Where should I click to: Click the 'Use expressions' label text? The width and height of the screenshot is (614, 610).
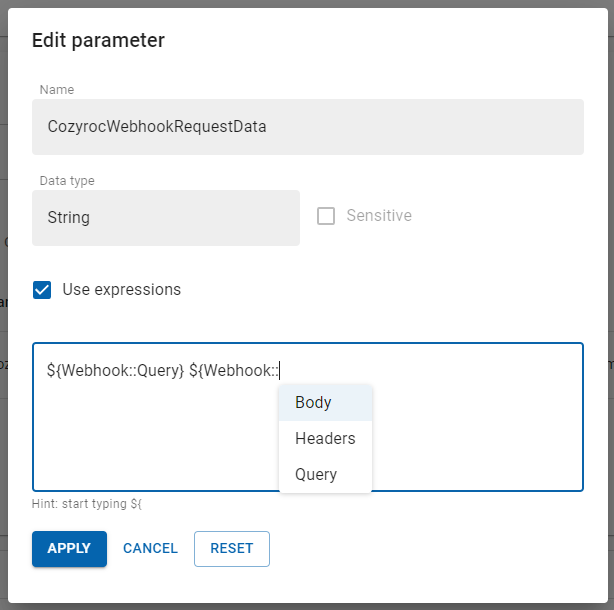[121, 290]
